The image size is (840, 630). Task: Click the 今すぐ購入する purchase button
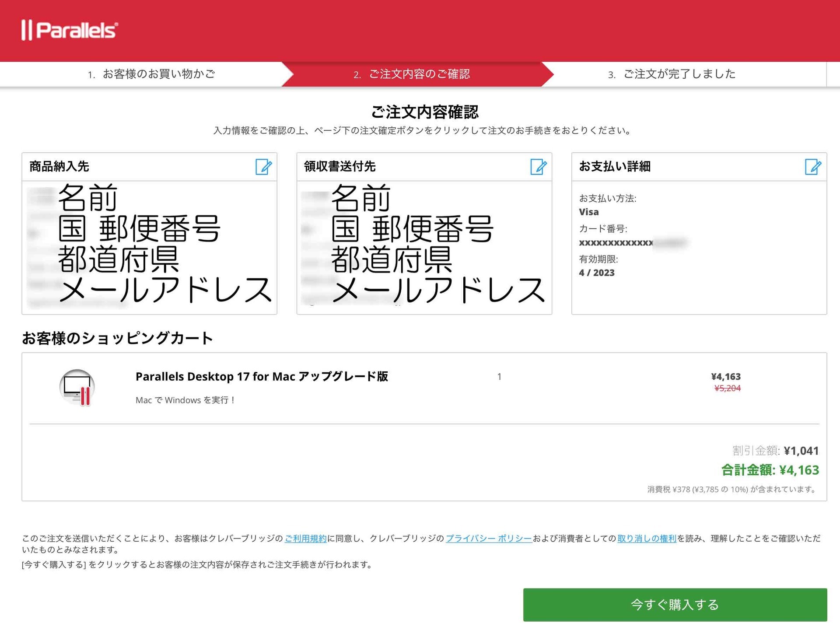pos(675,605)
